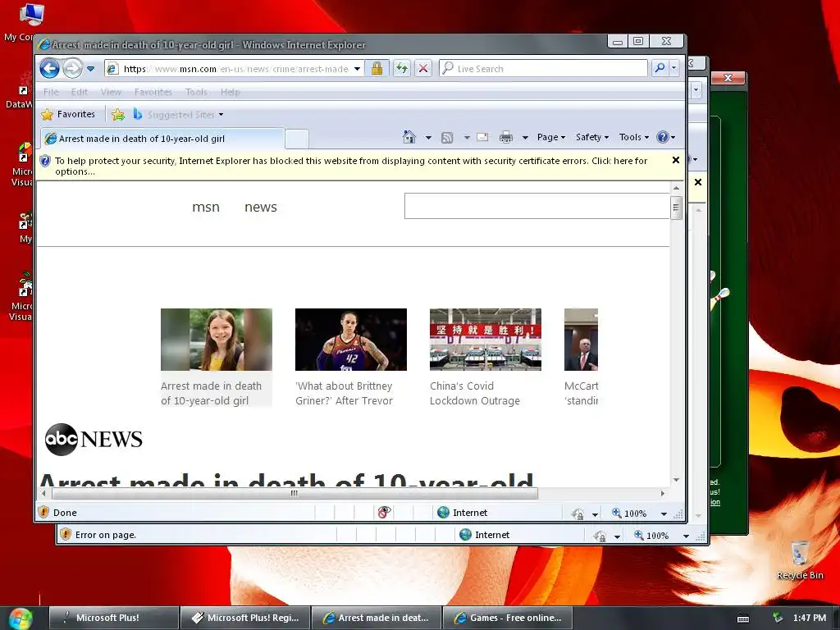Click the Read Mail envelope icon
The height and width of the screenshot is (630, 840).
click(x=482, y=137)
